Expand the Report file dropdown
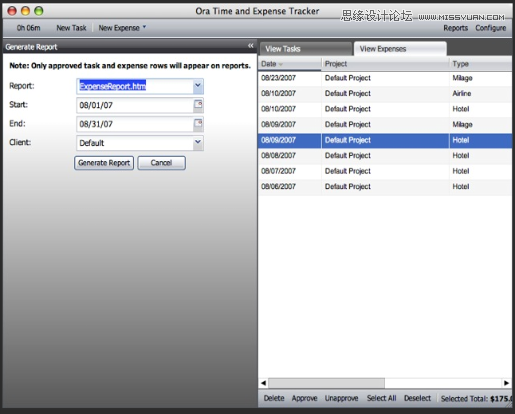Screen dimensions: 515x414 198,86
